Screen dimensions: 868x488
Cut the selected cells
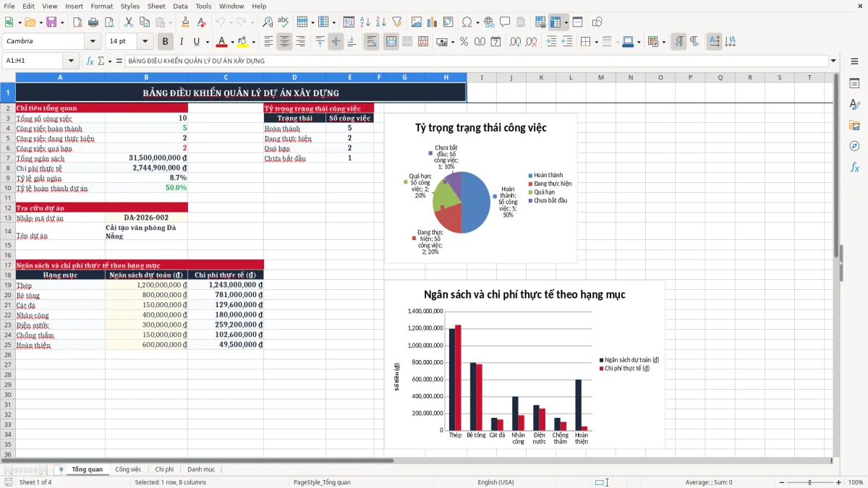tap(128, 22)
